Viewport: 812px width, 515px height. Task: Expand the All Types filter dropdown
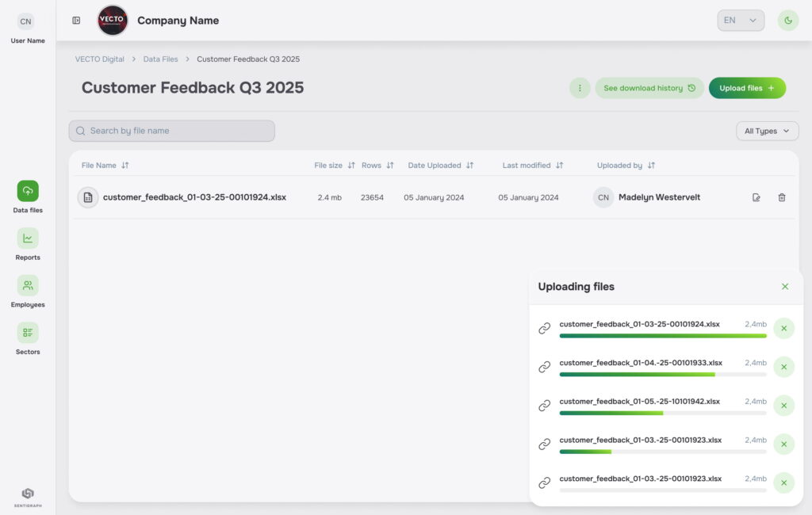[767, 131]
